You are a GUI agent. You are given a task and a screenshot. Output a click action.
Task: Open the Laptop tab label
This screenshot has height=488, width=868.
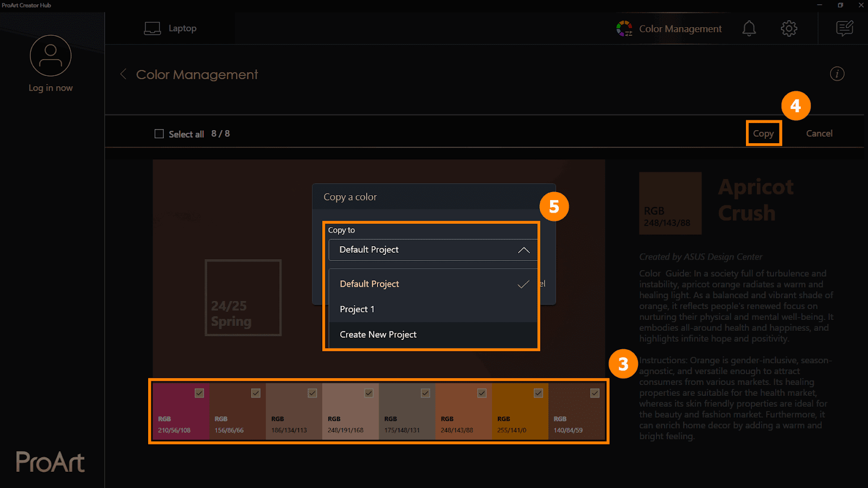click(x=182, y=28)
